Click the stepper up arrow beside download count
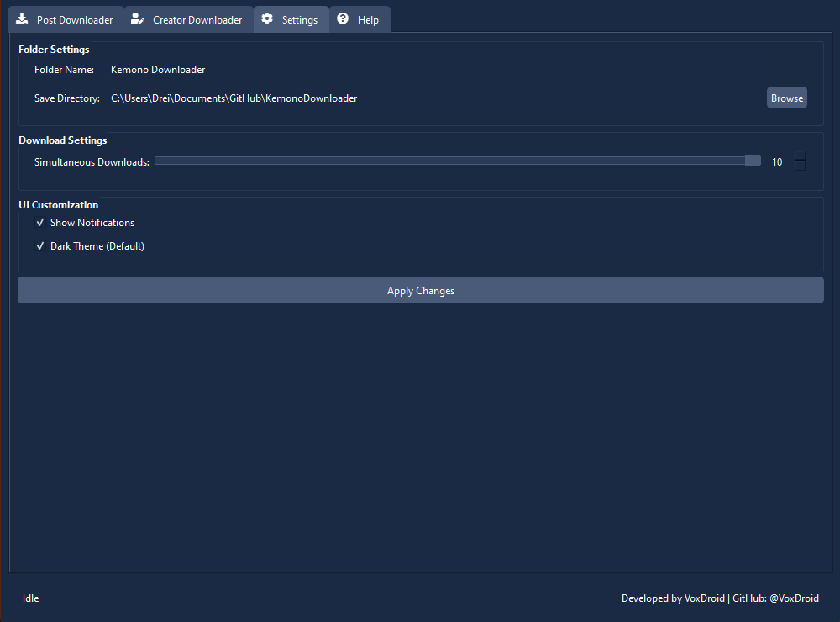840x622 pixels. coord(800,155)
